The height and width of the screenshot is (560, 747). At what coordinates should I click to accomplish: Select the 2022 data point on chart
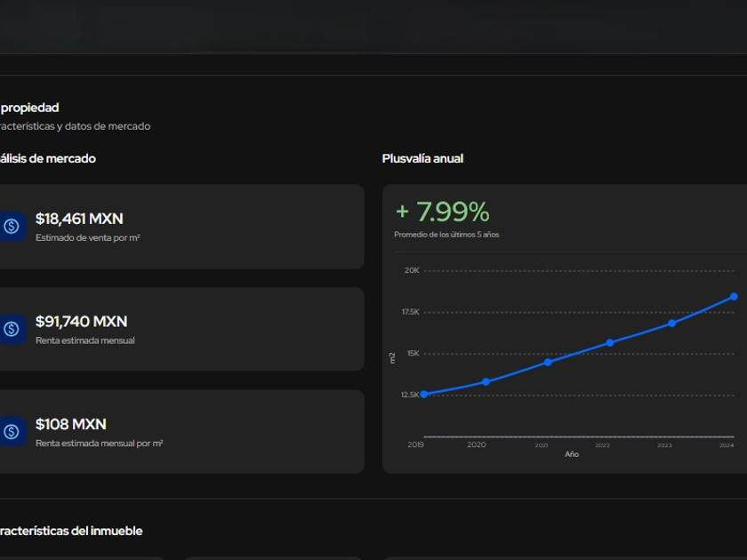click(610, 343)
